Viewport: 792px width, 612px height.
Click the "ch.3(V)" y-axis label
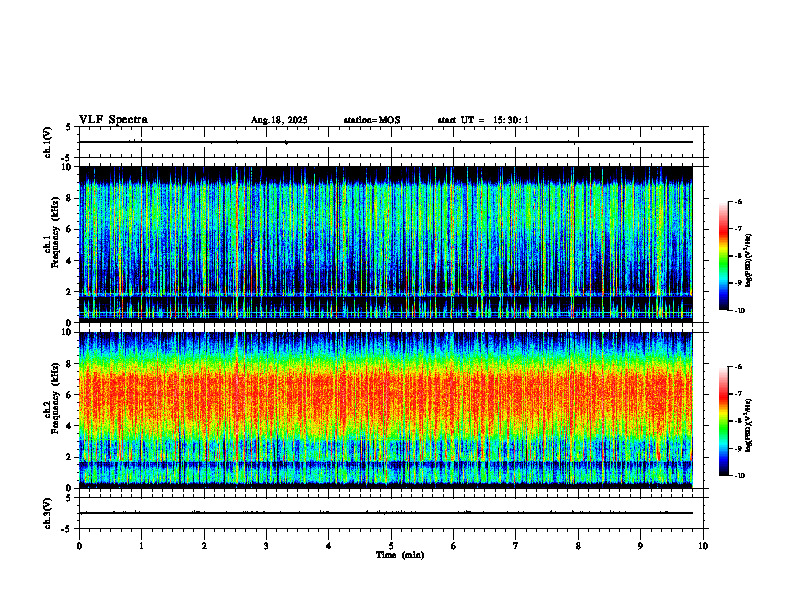click(x=48, y=513)
